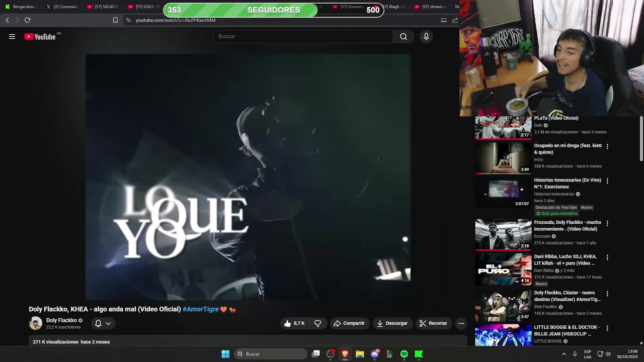Go forward with the browser forward arrow
The height and width of the screenshot is (362, 644).
pyautogui.click(x=17, y=20)
